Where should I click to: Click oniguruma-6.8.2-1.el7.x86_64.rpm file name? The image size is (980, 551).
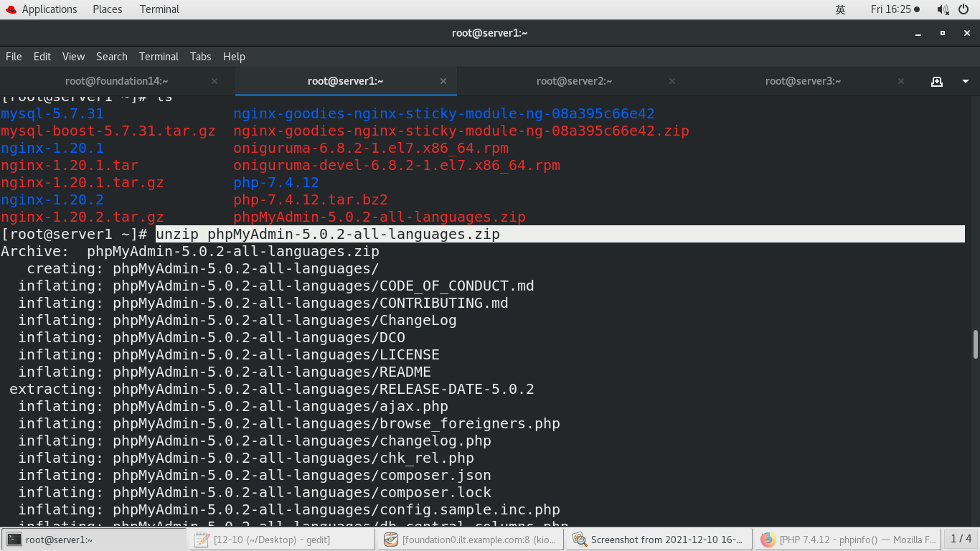[371, 148]
